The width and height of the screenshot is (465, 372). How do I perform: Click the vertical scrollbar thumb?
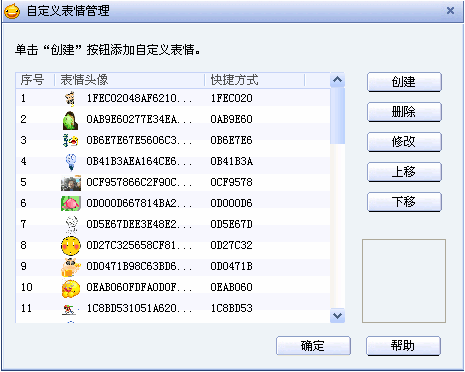coord(337,116)
